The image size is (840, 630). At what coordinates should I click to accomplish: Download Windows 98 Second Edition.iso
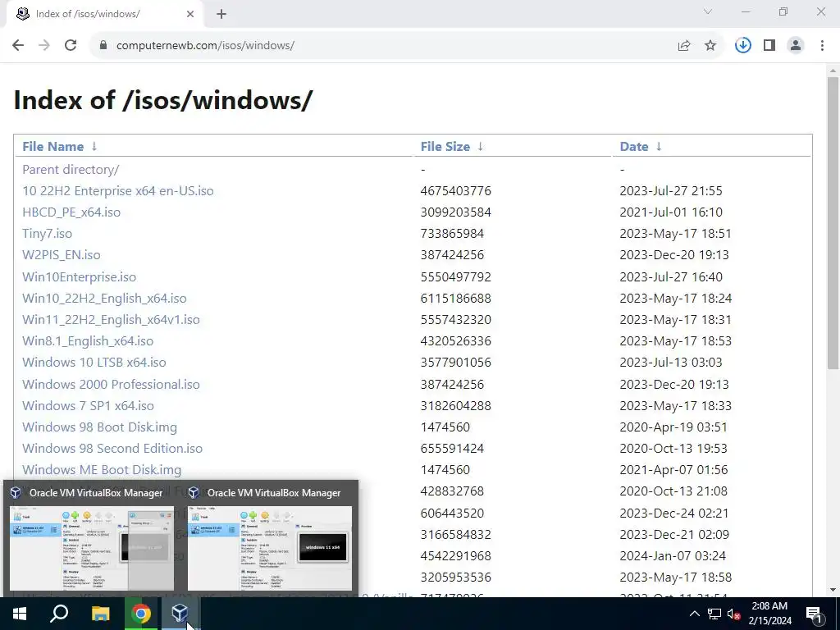[112, 449]
